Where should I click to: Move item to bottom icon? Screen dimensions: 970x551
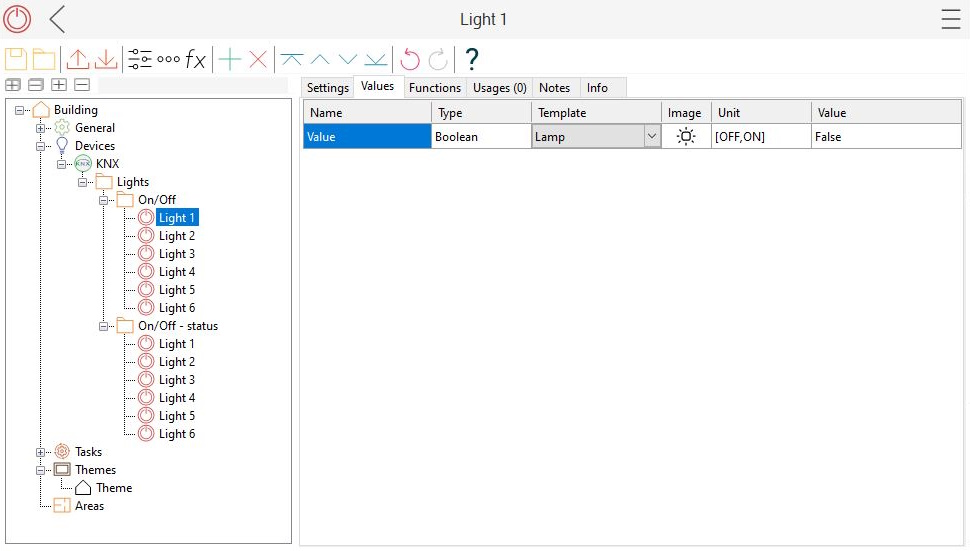(376, 59)
